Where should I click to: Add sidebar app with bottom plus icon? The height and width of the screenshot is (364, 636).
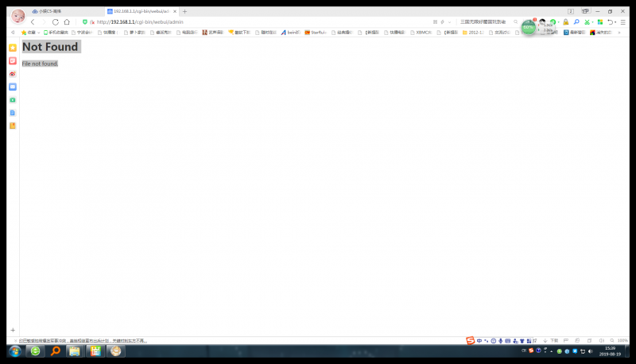[13, 330]
